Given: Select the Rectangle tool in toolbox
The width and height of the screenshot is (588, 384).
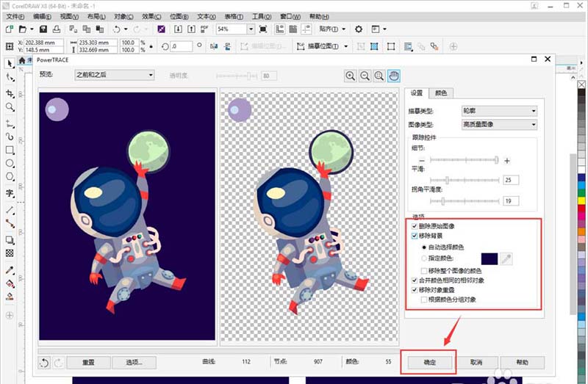Looking at the screenshot, I should tap(10, 151).
